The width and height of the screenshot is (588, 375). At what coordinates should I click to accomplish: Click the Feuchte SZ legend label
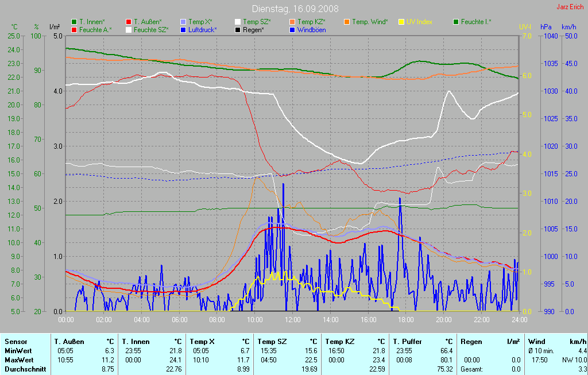coord(151,29)
